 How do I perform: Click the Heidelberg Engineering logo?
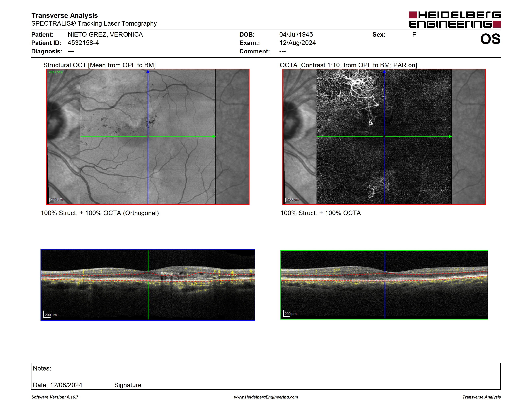click(455, 20)
